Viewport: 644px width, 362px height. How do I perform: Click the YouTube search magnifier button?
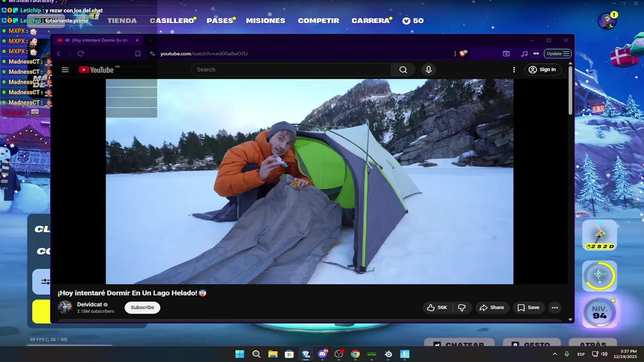point(403,70)
